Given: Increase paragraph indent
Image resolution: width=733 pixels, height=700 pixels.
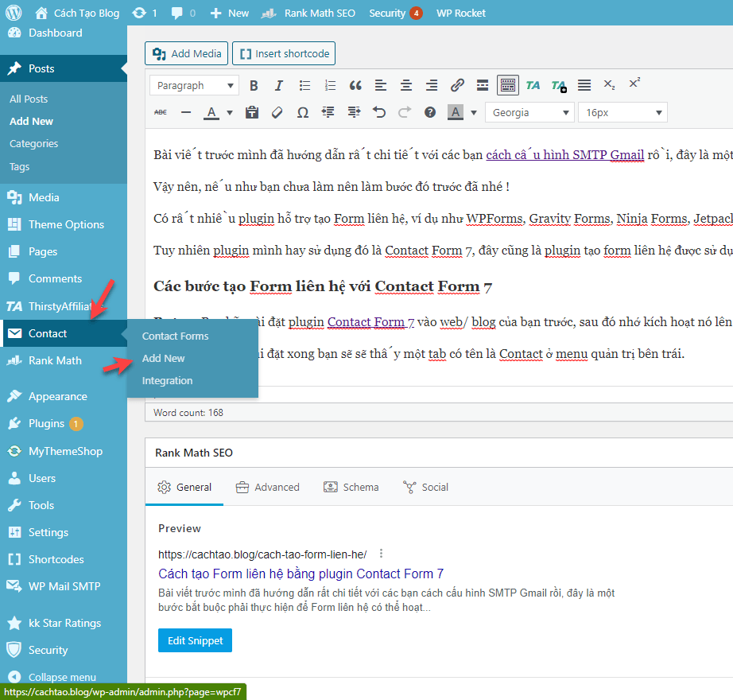Looking at the screenshot, I should tap(354, 113).
